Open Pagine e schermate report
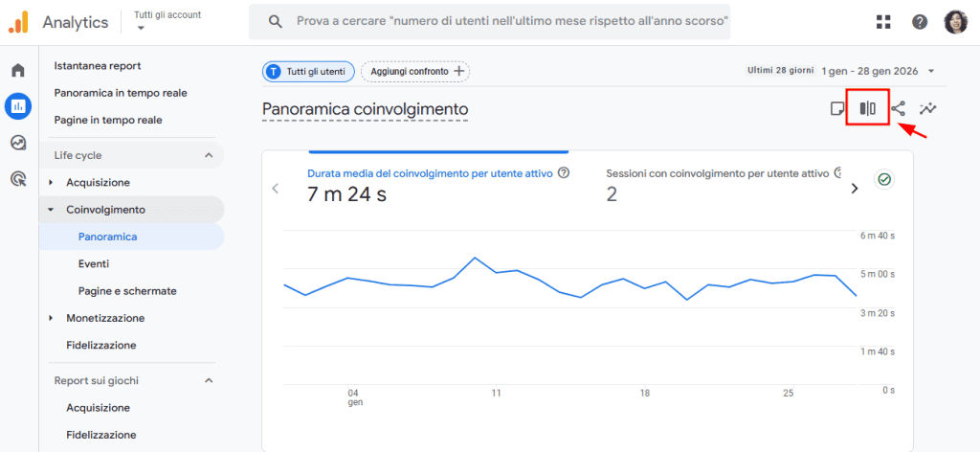 tap(127, 291)
